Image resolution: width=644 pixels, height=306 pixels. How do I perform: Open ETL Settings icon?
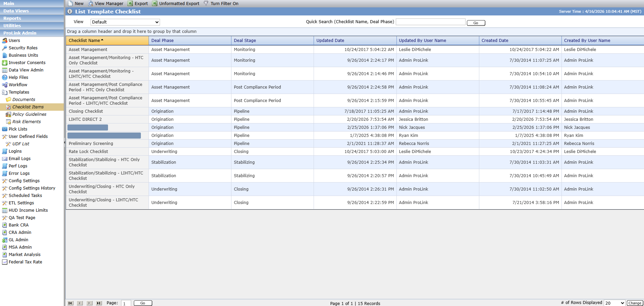point(5,203)
